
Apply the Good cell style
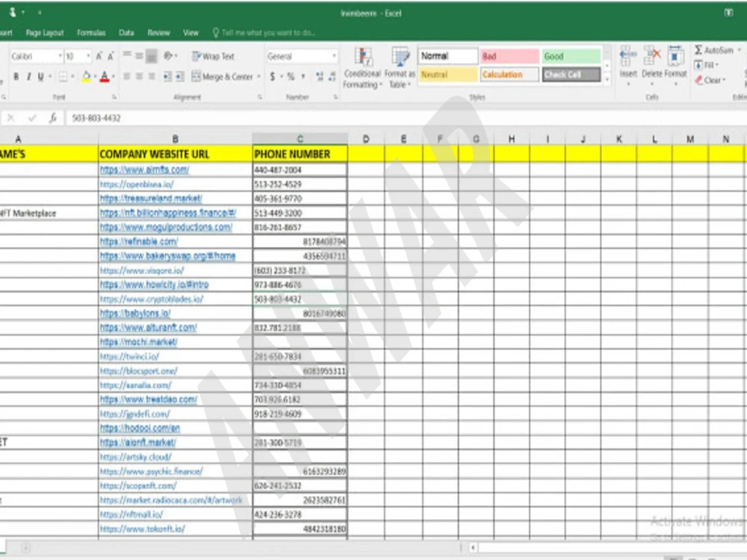click(571, 56)
